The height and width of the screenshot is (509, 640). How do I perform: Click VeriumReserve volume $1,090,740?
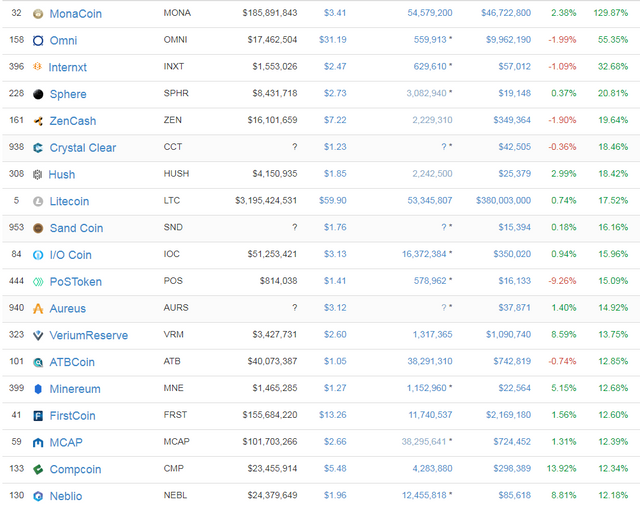pos(508,335)
